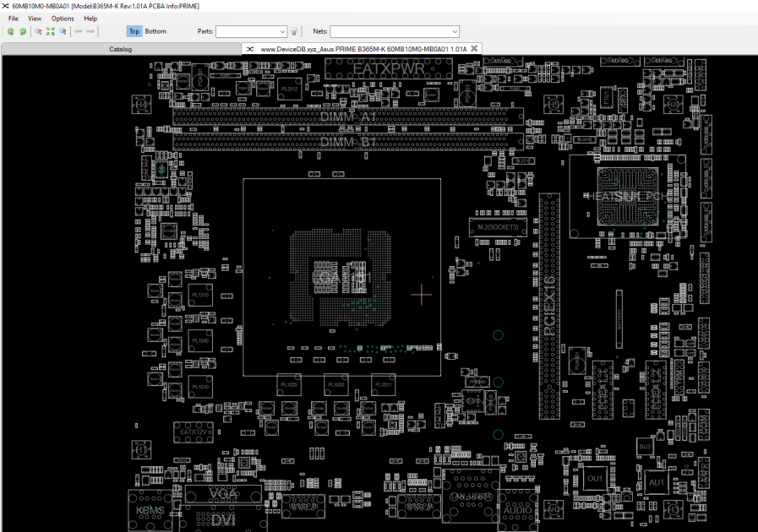Select the EATXPWR connector on board
This screenshot has height=532, width=758.
[389, 68]
